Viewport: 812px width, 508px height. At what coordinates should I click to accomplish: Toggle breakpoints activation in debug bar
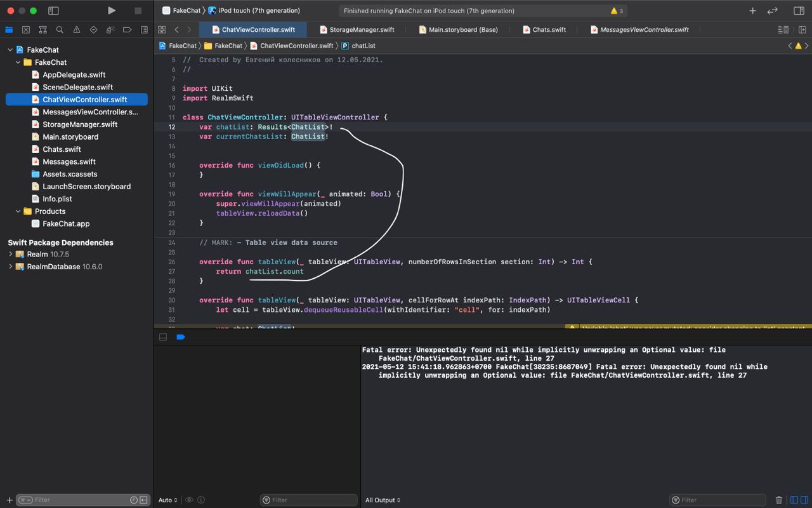pos(181,337)
